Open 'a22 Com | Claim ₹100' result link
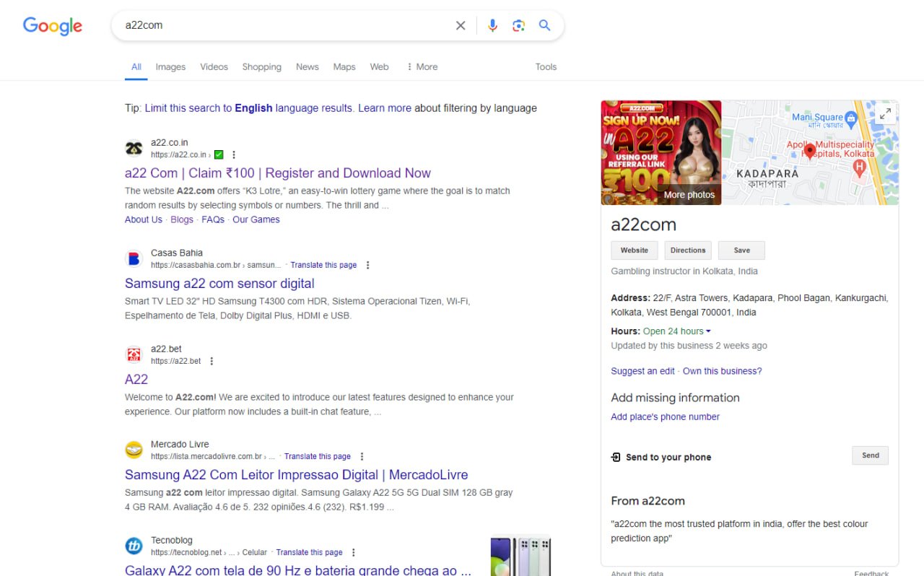The image size is (924, 576). tap(278, 173)
